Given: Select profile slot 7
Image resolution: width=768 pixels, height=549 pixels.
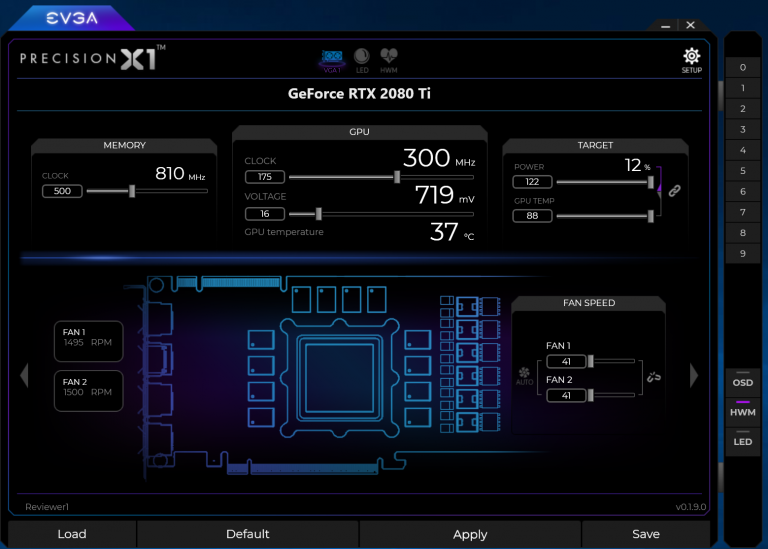Looking at the screenshot, I should [x=743, y=212].
